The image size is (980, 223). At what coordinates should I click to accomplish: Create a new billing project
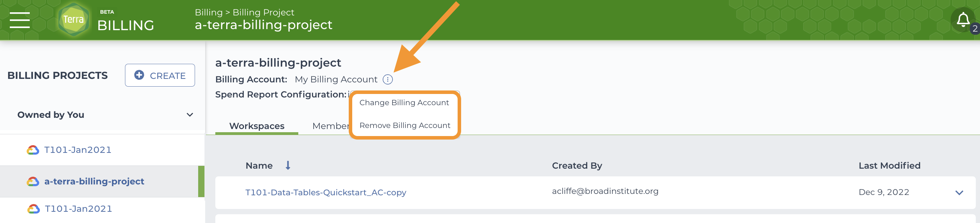point(160,75)
